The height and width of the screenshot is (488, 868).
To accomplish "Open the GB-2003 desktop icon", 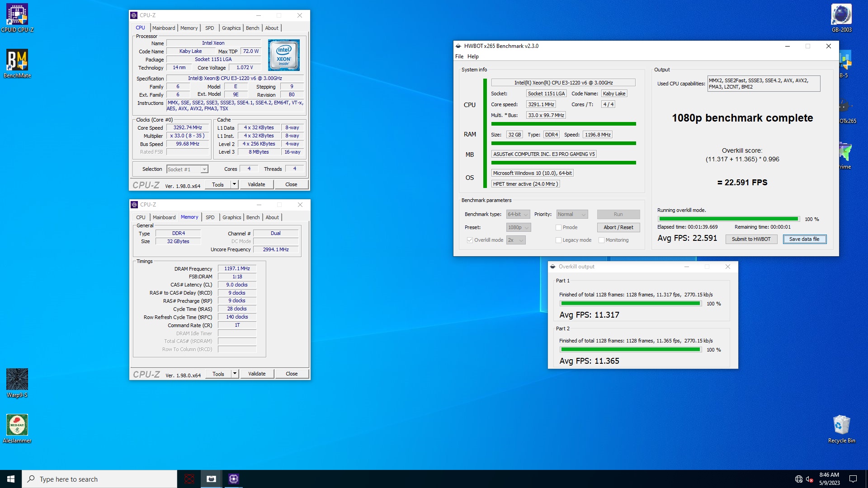I will coord(841,18).
